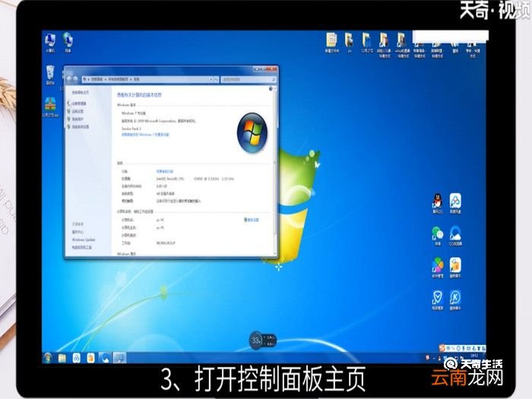Click the Sogou input method toolbar

tap(462, 348)
